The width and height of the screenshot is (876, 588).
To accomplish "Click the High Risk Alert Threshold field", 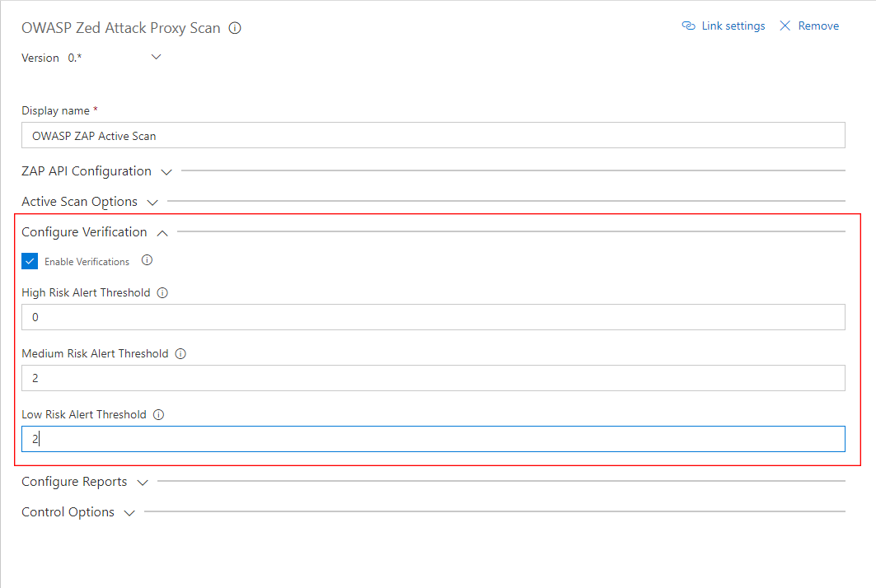I will [x=433, y=317].
